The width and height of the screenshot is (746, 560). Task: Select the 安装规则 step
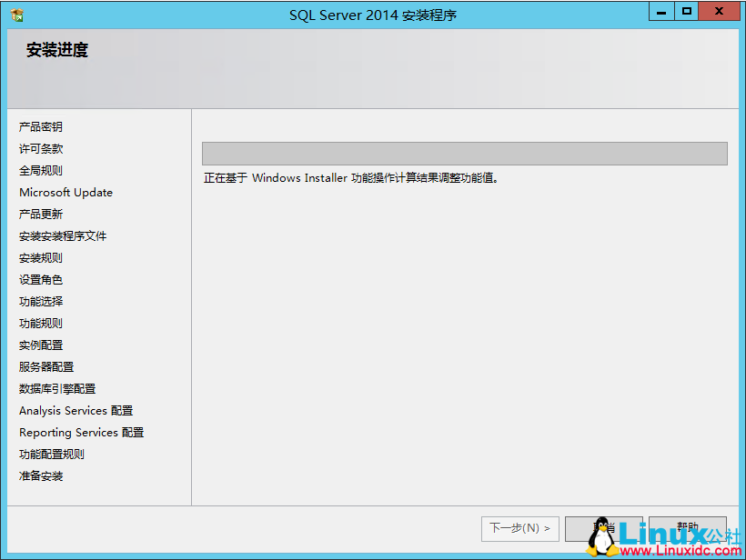39,257
